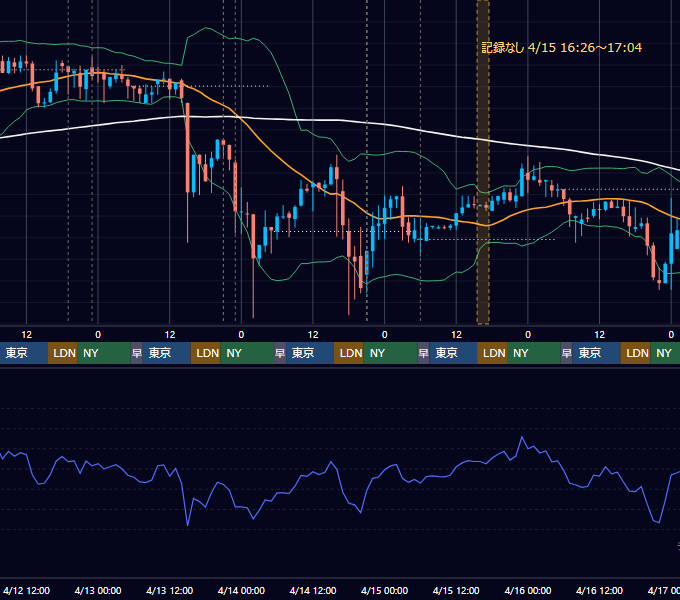Click the 4/16 00:00 date label
680x600 pixels.
[528, 590]
